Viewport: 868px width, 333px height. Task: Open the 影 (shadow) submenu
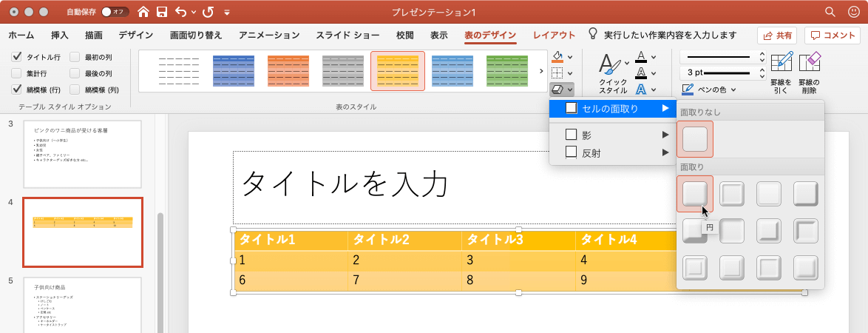coord(614,135)
